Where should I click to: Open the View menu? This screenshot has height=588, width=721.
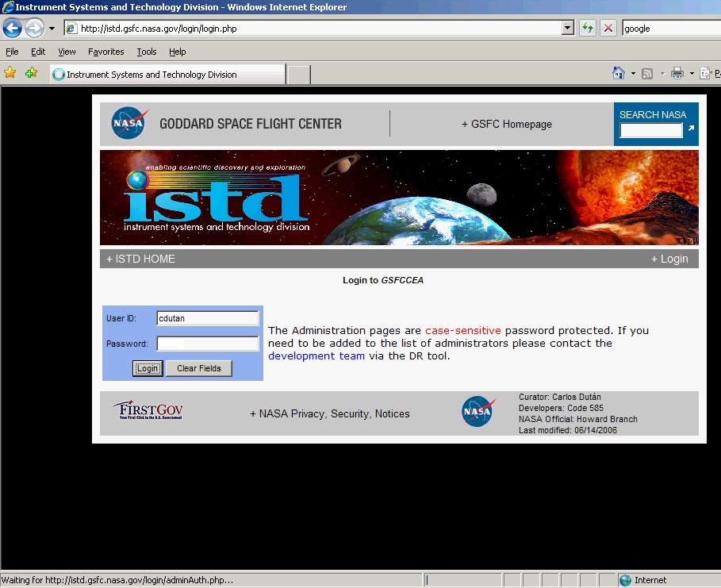67,52
